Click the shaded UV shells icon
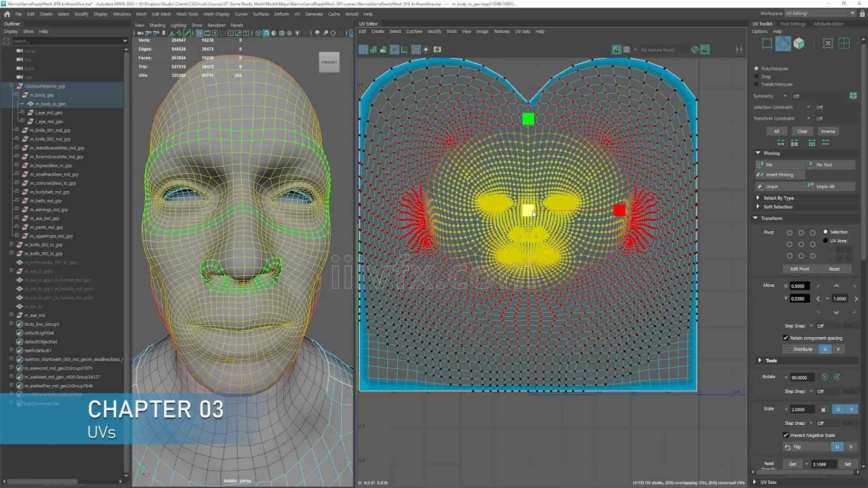This screenshot has width=868, height=488. (374, 49)
